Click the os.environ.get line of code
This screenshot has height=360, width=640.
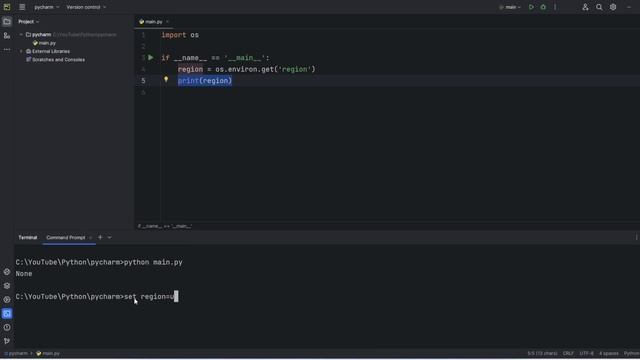pos(247,69)
